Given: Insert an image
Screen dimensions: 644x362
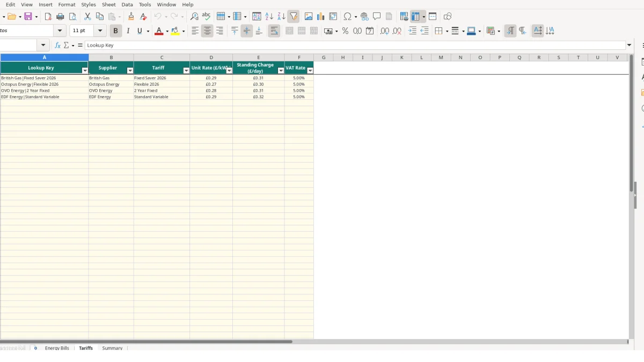Looking at the screenshot, I should (x=309, y=17).
